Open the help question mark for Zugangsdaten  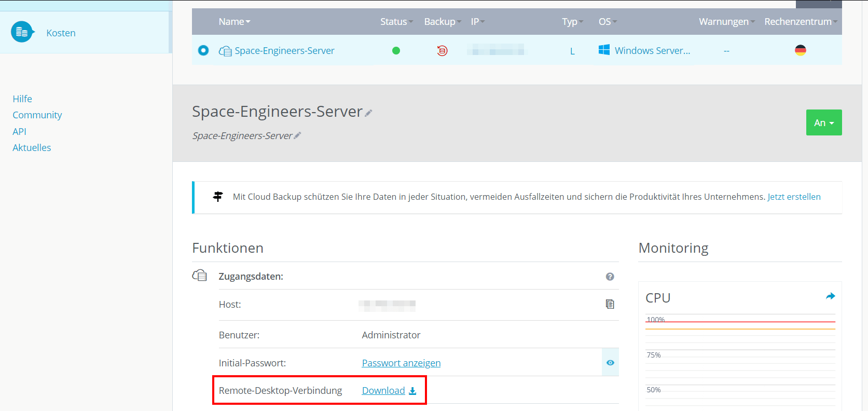click(x=610, y=277)
